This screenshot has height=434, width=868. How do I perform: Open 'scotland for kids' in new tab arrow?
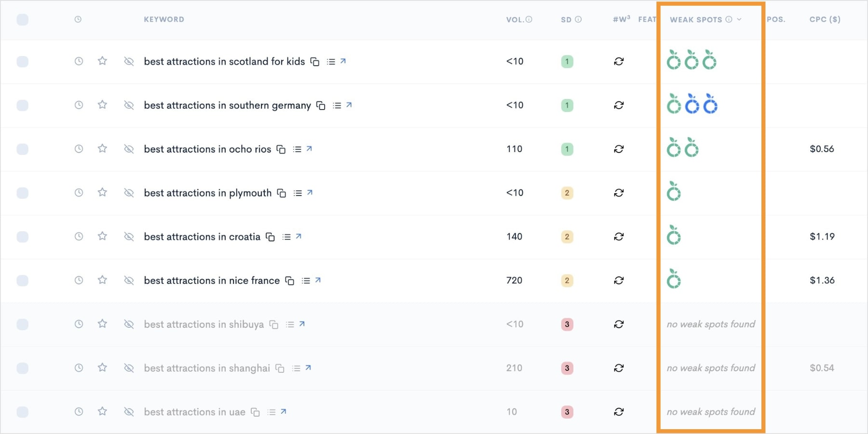[343, 61]
